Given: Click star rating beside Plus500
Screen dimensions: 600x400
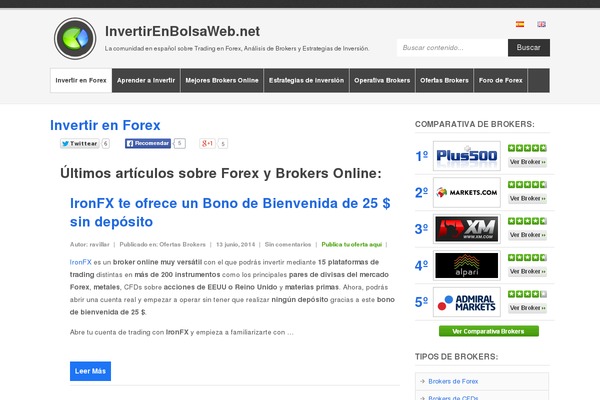Looking at the screenshot, I should tap(527, 148).
